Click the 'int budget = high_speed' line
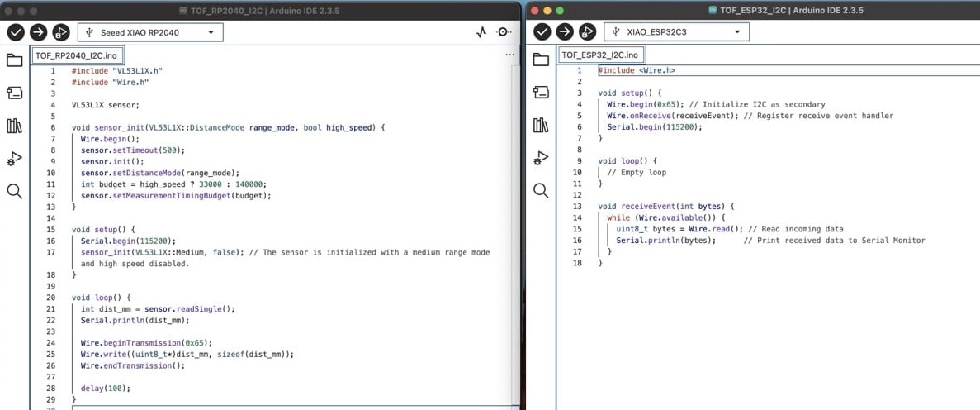Viewport: 980px width, 410px height. click(x=173, y=184)
